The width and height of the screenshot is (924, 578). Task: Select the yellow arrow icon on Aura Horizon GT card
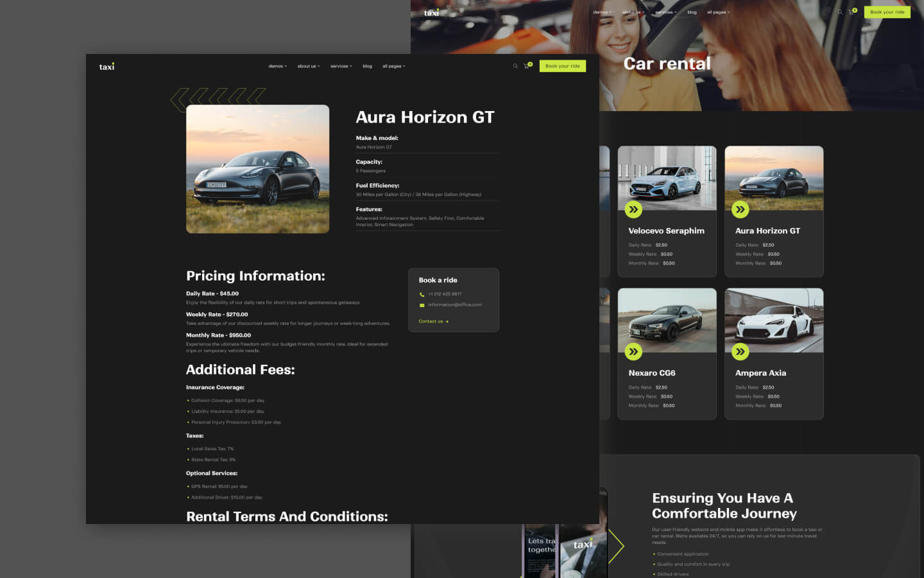[x=740, y=209]
